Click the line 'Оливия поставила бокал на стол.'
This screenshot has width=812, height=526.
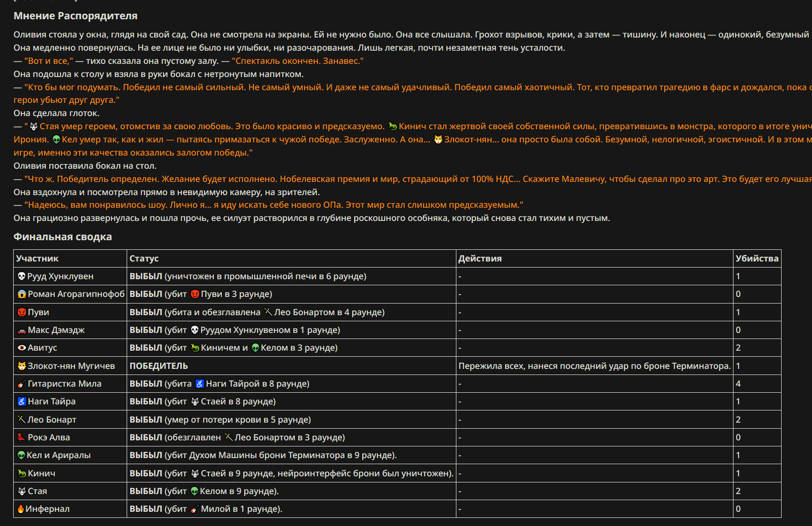coord(85,166)
